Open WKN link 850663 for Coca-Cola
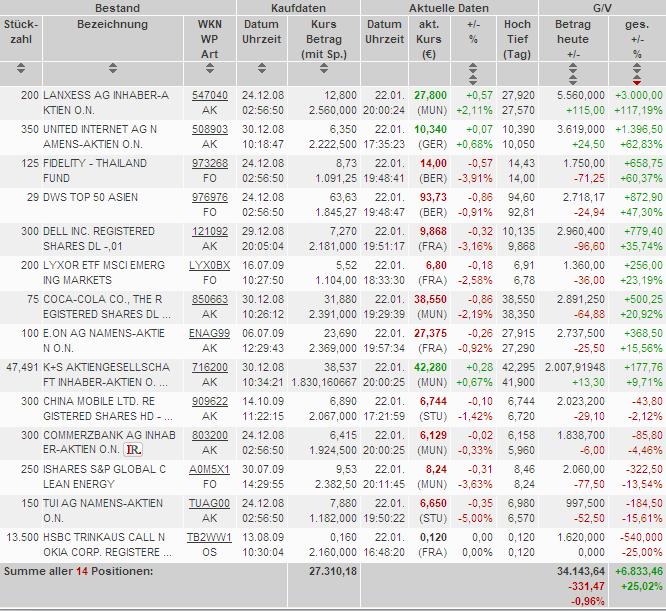The height and width of the screenshot is (611, 666). pyautogui.click(x=210, y=299)
